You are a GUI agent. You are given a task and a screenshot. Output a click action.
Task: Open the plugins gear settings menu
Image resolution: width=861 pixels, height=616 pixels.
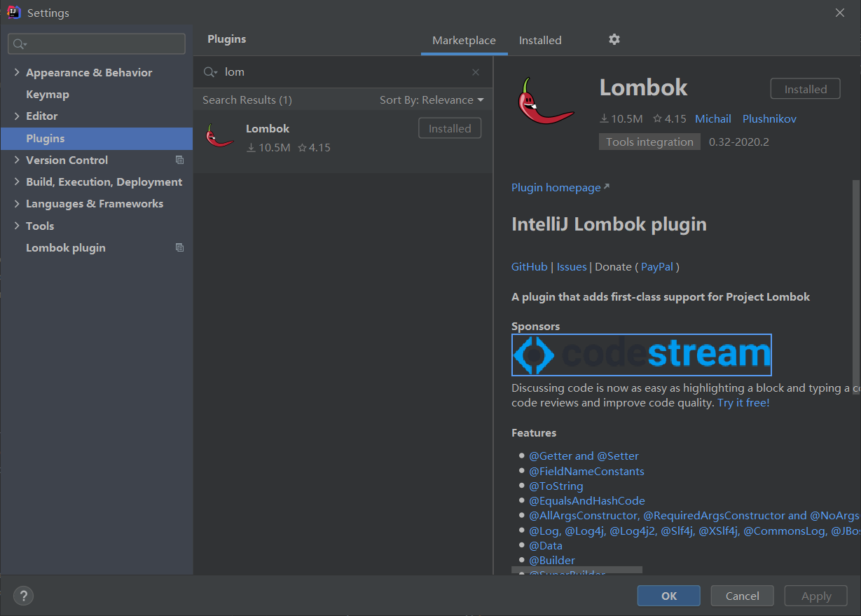pos(614,39)
